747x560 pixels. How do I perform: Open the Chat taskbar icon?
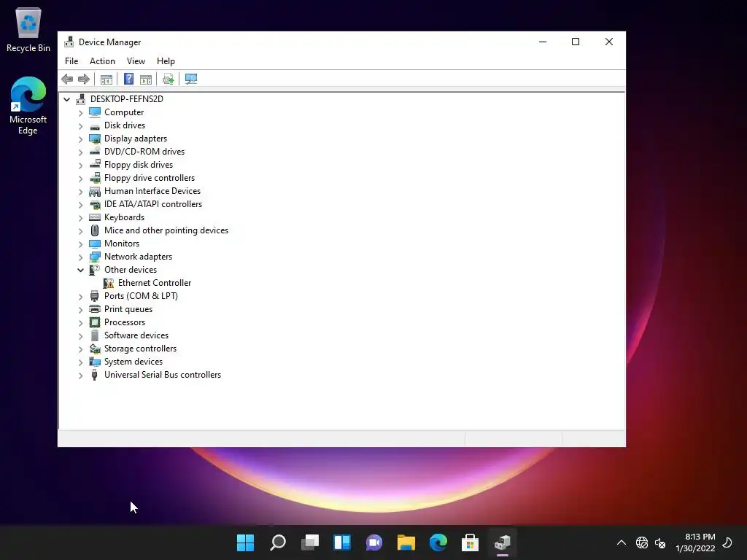click(x=374, y=542)
